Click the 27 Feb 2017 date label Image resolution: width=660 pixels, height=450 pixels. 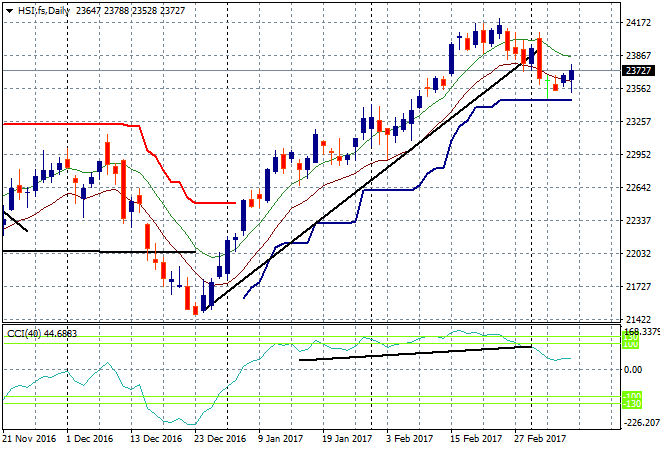540,439
